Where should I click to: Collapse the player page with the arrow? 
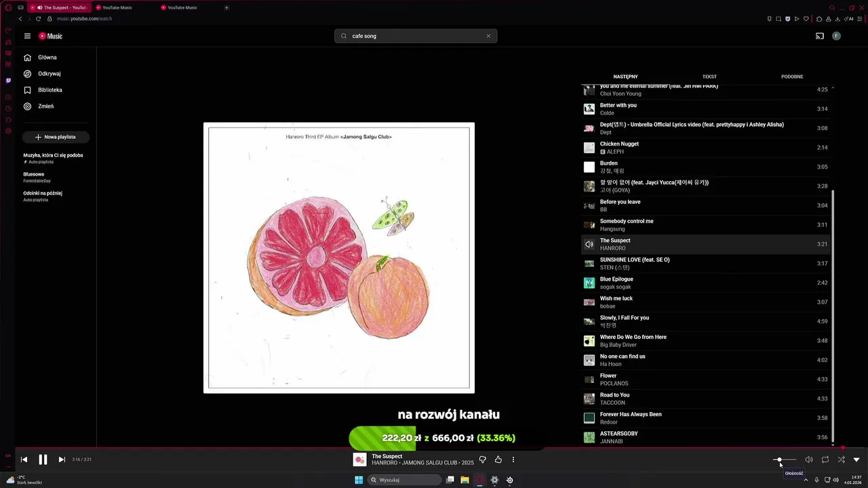click(856, 460)
